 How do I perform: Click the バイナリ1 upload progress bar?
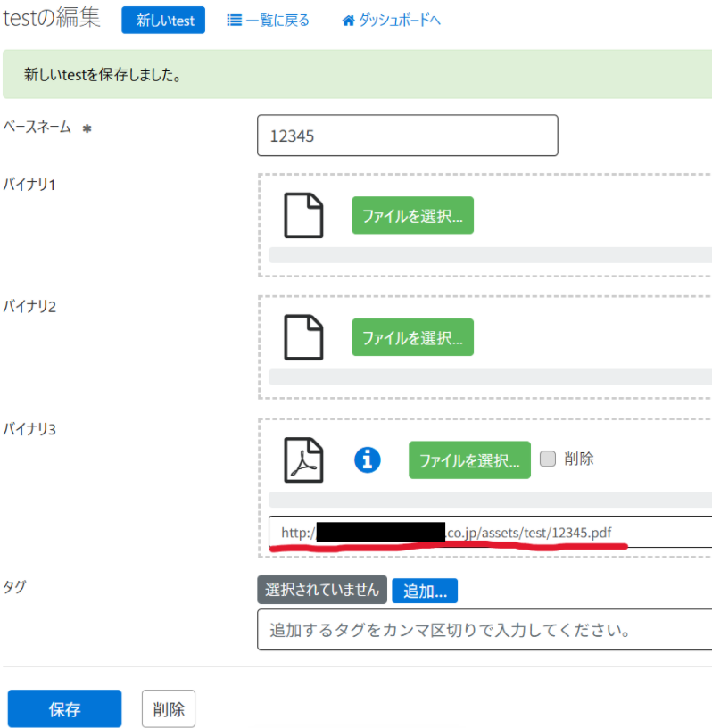(489, 255)
